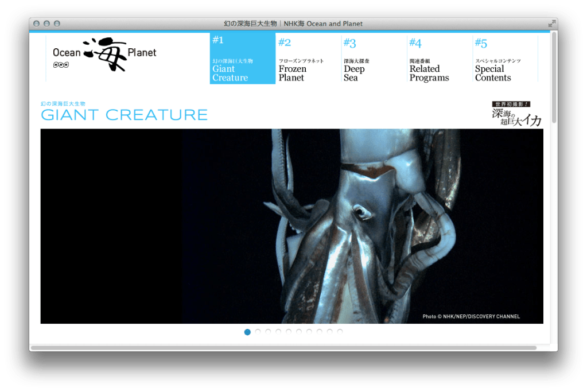Click the photo credit NHK/NEP/DISCOVERY CHANNEL text
The height and width of the screenshot is (392, 587).
pos(471,316)
